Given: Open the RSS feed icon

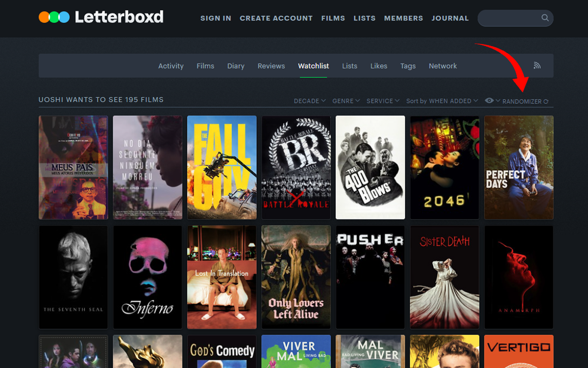Looking at the screenshot, I should pos(537,66).
